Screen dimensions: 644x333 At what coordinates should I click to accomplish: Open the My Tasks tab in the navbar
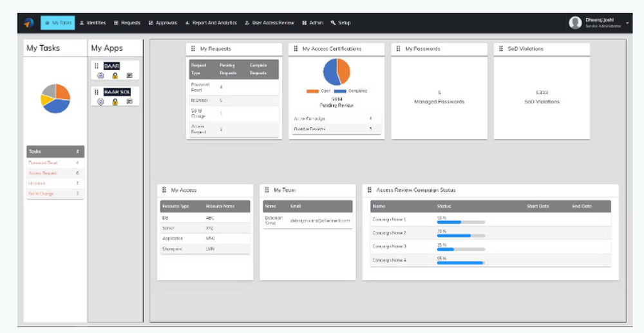click(57, 23)
